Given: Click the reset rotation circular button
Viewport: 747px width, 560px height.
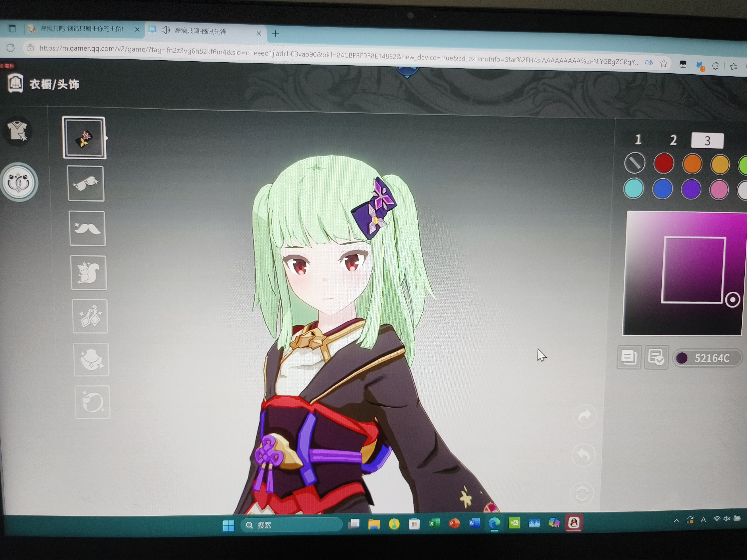Looking at the screenshot, I should coord(582,494).
